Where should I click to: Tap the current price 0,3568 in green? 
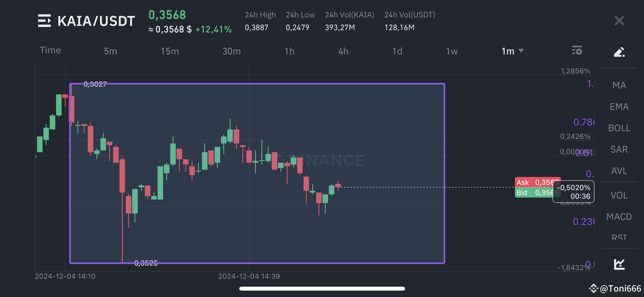tap(167, 15)
